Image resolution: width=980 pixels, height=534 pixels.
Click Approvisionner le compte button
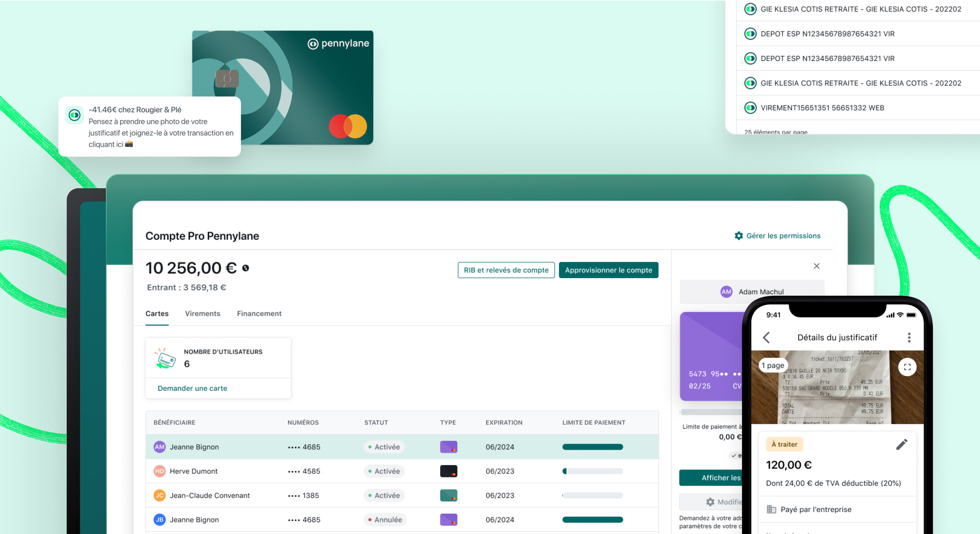pos(608,270)
